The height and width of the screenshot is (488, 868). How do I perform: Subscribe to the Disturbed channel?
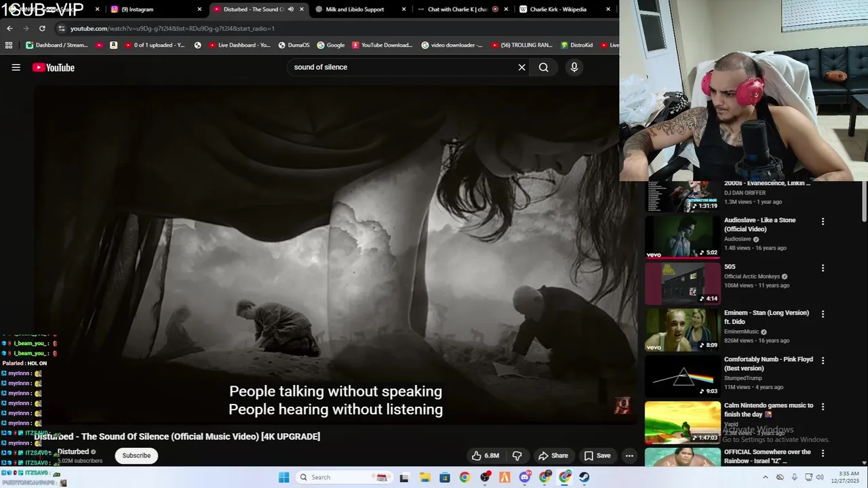136,455
